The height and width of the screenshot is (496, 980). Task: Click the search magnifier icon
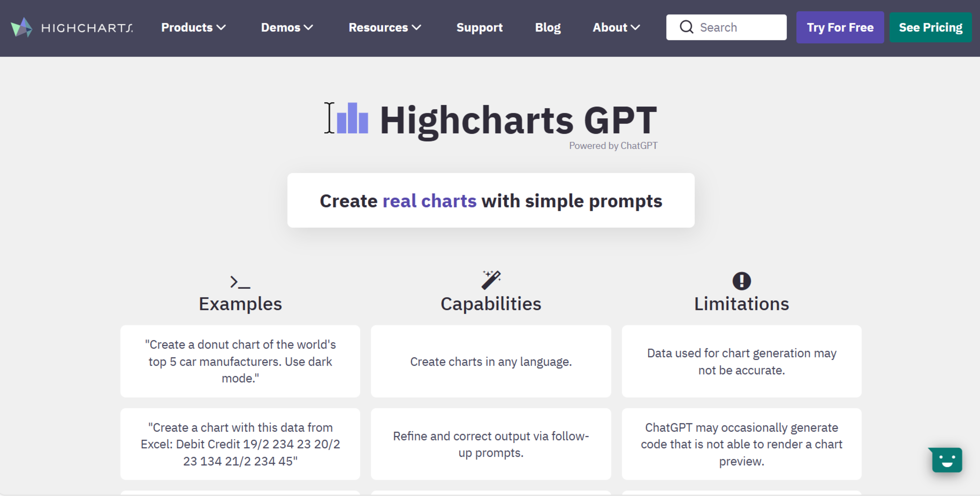(x=686, y=27)
